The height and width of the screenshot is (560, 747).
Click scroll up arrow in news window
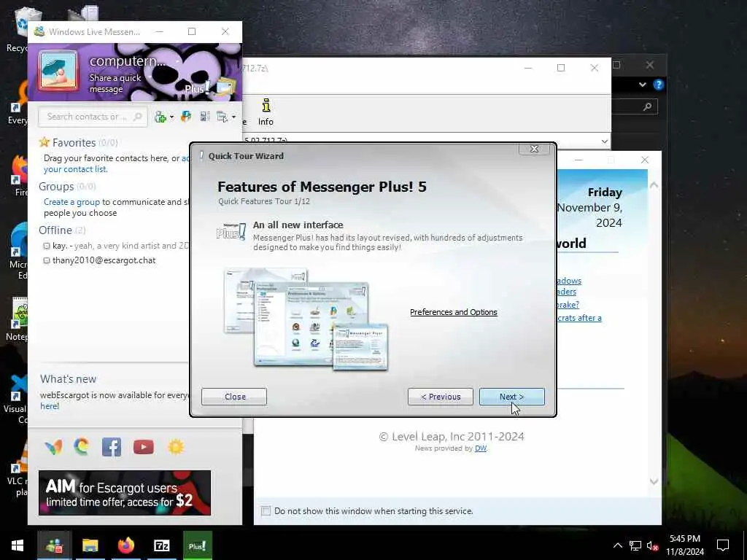pyautogui.click(x=654, y=184)
